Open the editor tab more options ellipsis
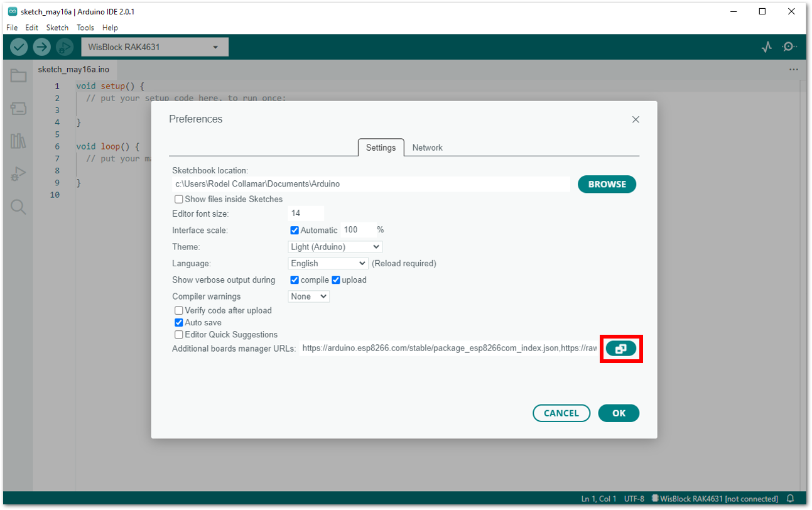 coord(794,70)
